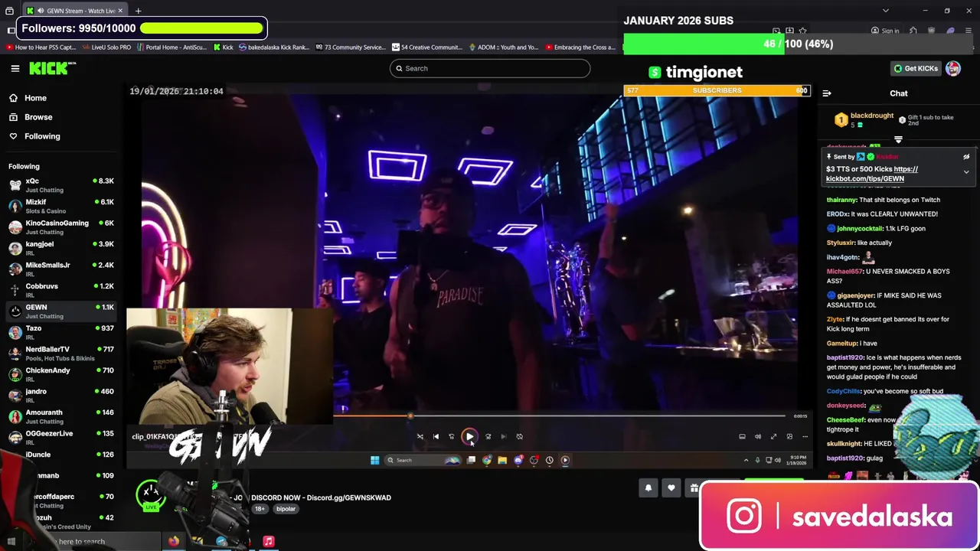Collapse chat with the arrow icon
Viewport: 980px width, 551px height.
tap(827, 93)
